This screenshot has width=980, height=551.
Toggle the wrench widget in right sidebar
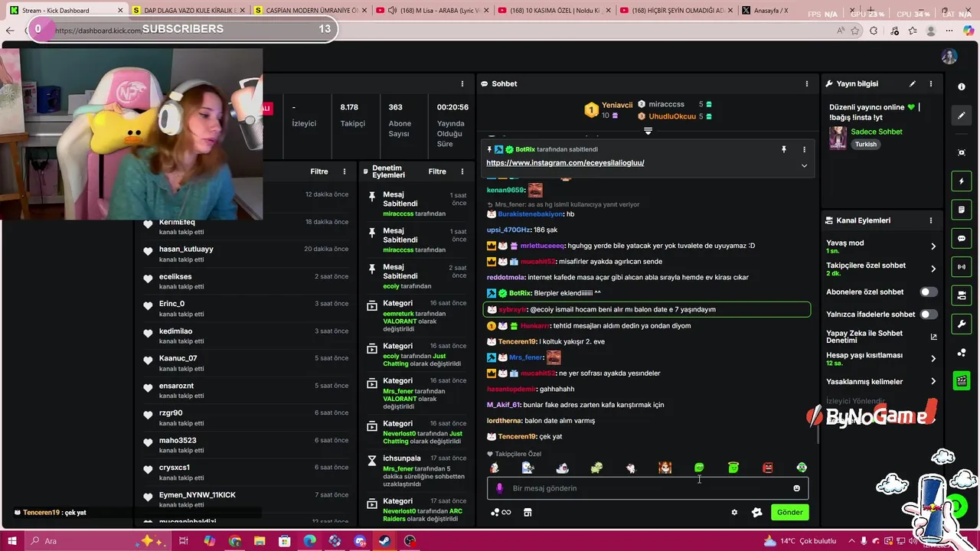(x=962, y=324)
